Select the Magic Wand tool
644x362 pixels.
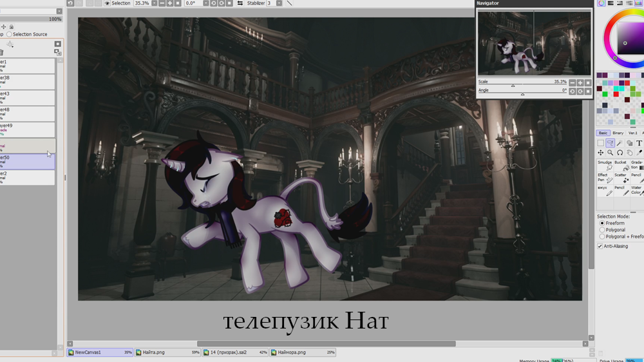(x=620, y=143)
